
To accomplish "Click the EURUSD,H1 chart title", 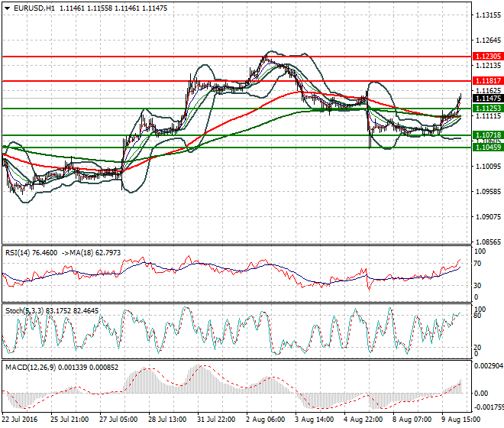I will tap(34, 8).
